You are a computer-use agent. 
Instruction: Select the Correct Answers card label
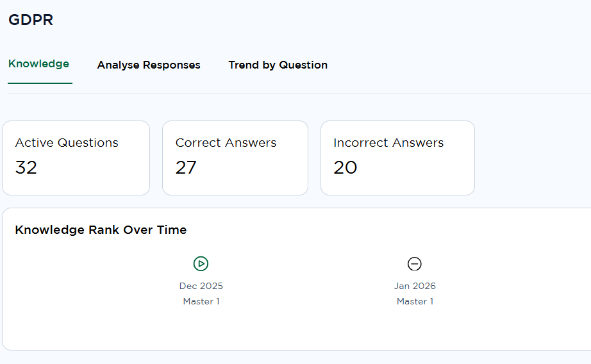[x=226, y=143]
